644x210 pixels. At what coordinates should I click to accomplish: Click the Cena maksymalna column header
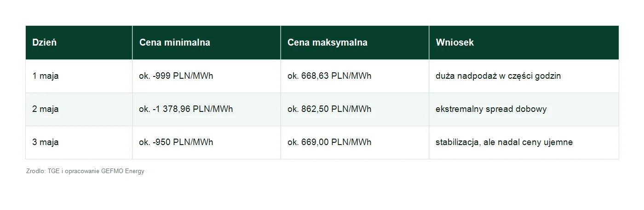[355, 42]
